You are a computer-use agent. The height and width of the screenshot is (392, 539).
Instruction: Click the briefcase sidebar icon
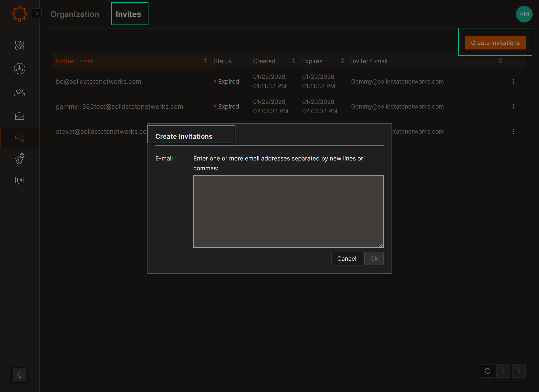click(x=20, y=116)
